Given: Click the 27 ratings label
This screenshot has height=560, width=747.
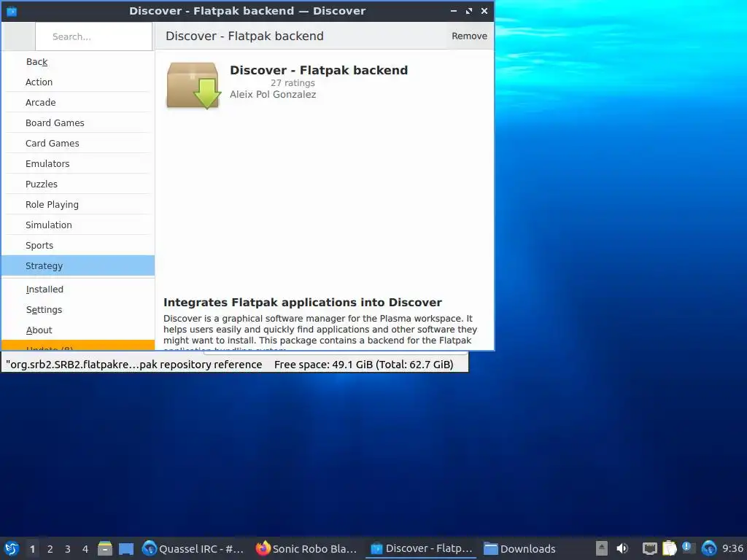Looking at the screenshot, I should [293, 83].
